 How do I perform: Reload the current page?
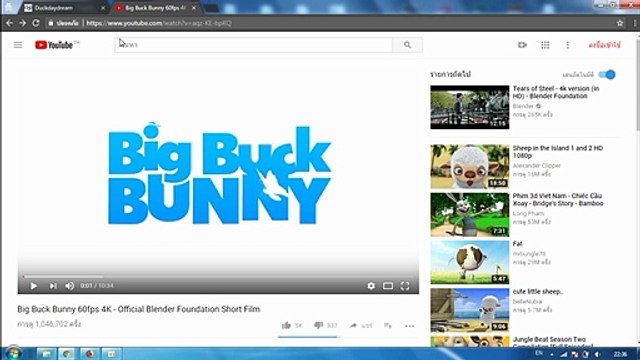click(36, 23)
